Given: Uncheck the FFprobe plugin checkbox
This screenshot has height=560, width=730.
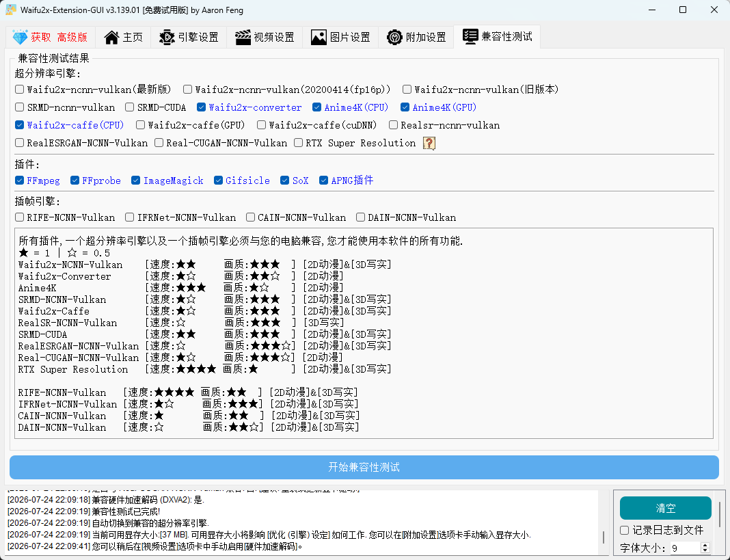Looking at the screenshot, I should coord(75,181).
